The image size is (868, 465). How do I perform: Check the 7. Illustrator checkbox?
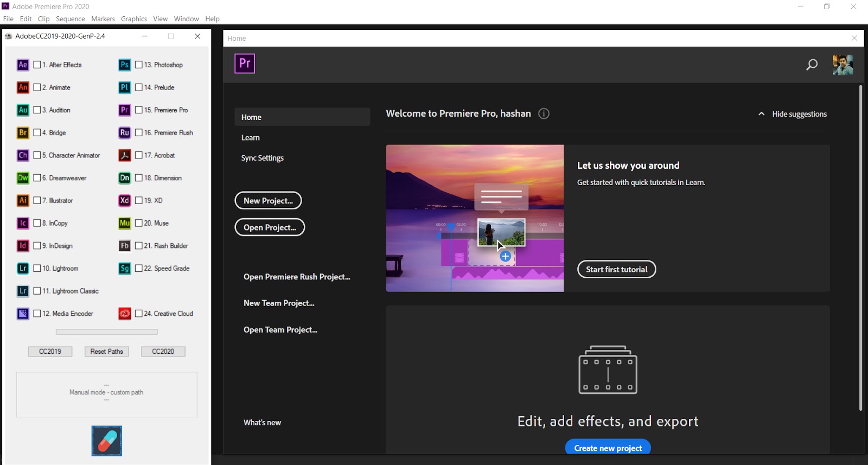pyautogui.click(x=37, y=200)
